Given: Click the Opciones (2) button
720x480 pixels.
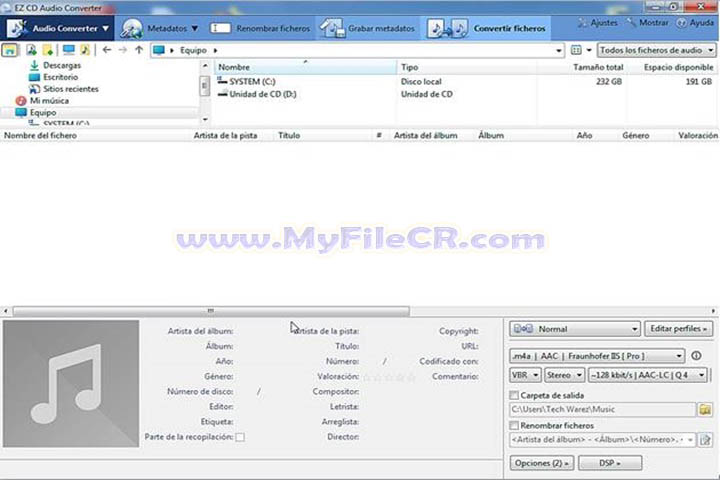Looking at the screenshot, I should coord(541,463).
